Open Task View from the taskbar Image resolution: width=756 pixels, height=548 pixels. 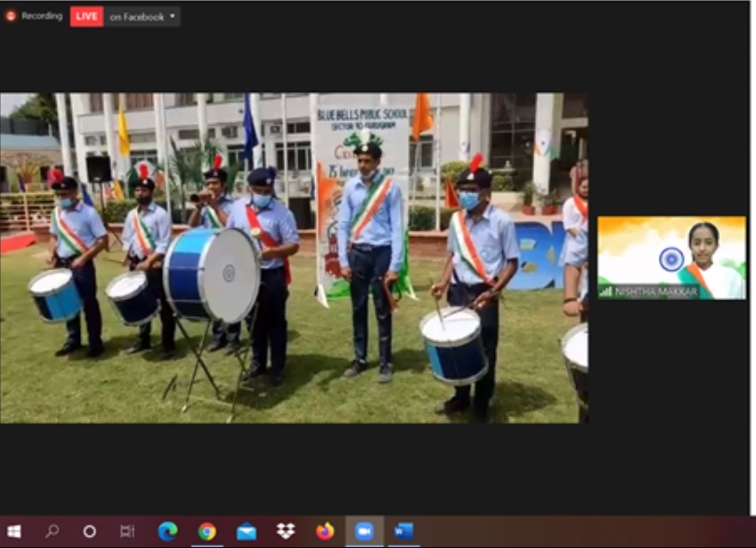click(x=127, y=531)
